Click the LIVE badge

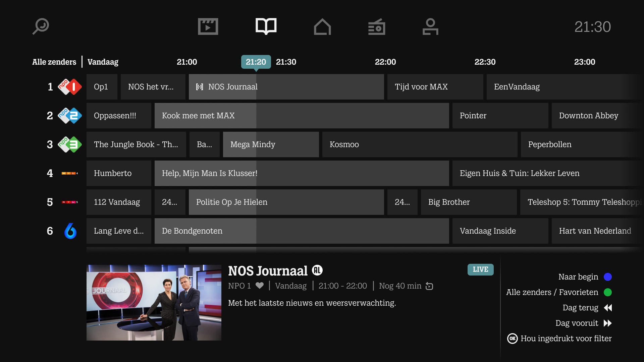pos(481,269)
